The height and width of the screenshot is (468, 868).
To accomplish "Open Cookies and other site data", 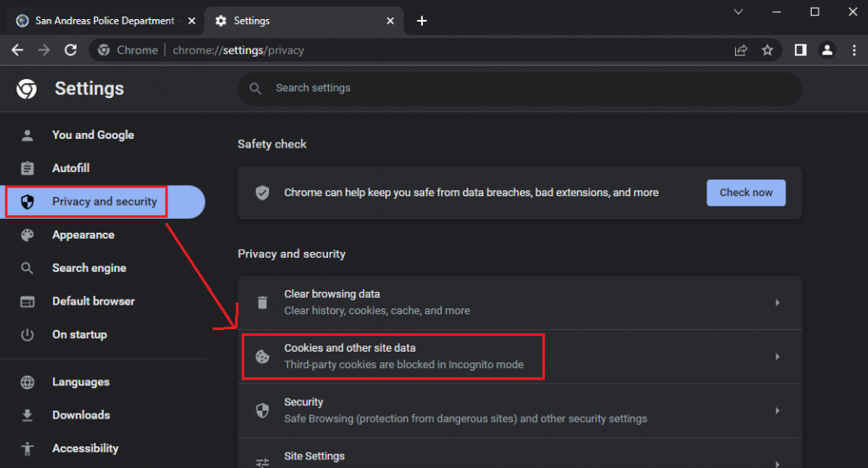I will coord(520,357).
